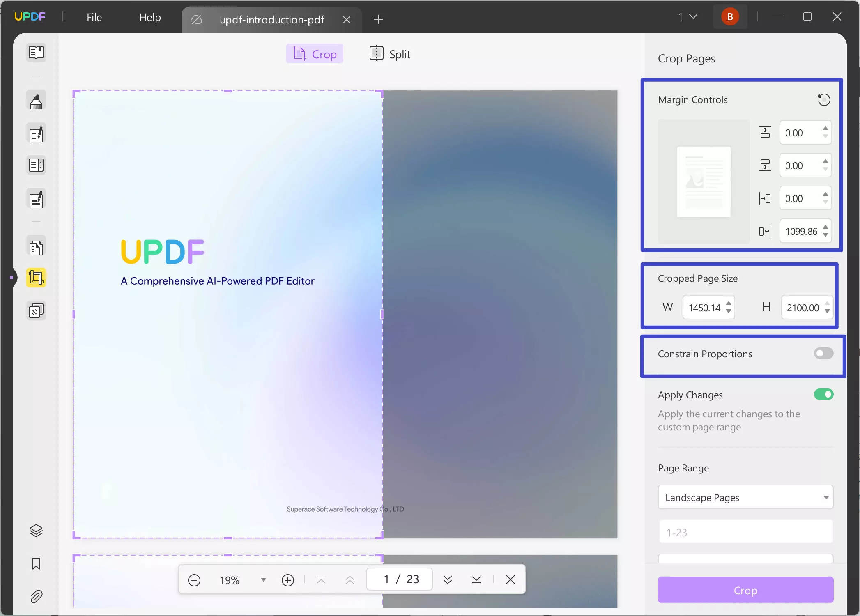Viewport: 860px width, 616px height.
Task: Select the active Crop Pages sidebar icon
Action: pos(36,278)
